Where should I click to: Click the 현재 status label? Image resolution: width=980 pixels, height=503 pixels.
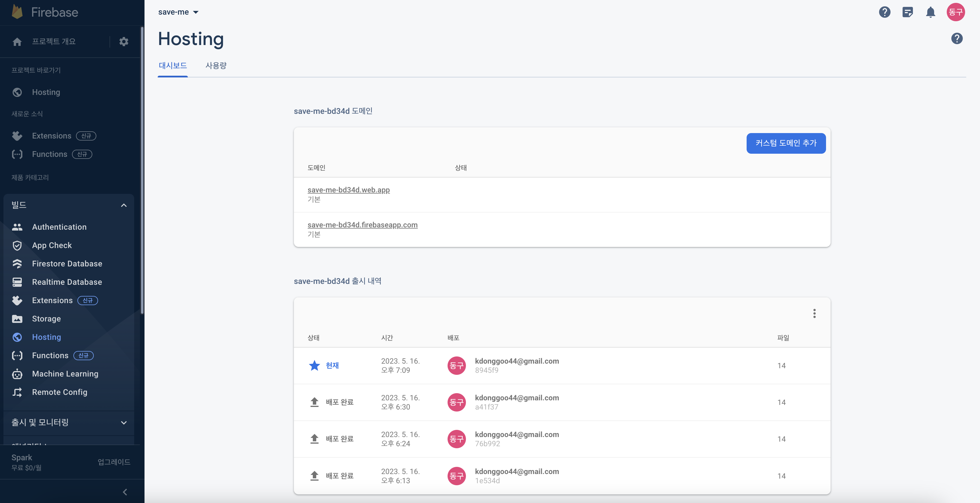click(332, 366)
